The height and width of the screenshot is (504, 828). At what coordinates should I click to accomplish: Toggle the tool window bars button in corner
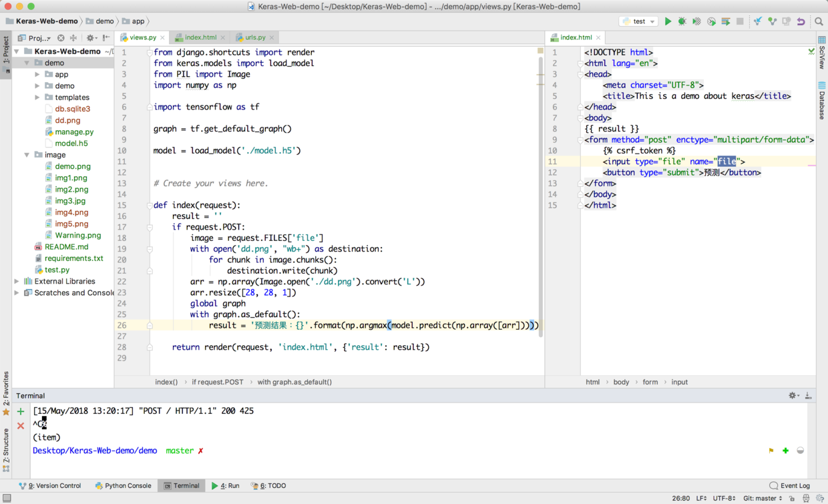tap(7, 498)
